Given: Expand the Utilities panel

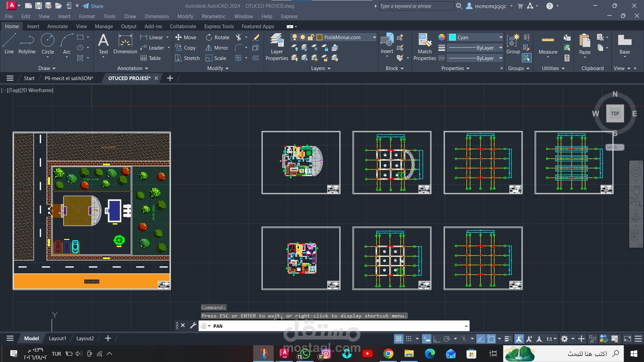Looking at the screenshot, I should [x=553, y=68].
